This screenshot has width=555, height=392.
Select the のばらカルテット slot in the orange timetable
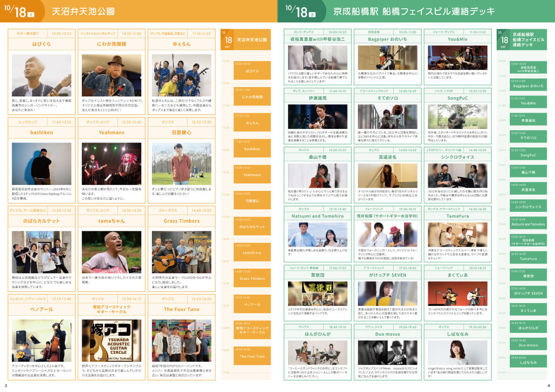point(252,226)
